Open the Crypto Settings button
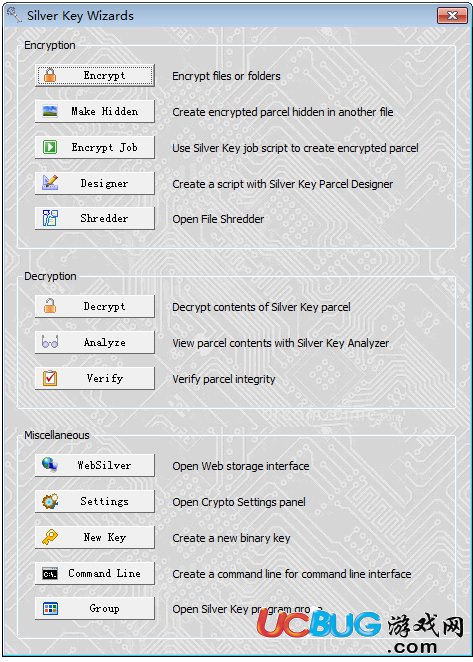 click(95, 501)
